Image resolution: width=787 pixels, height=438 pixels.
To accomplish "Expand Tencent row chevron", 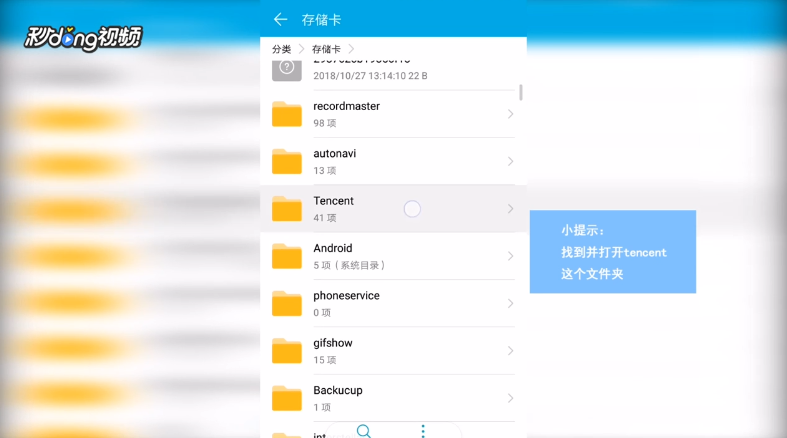I will 510,209.
